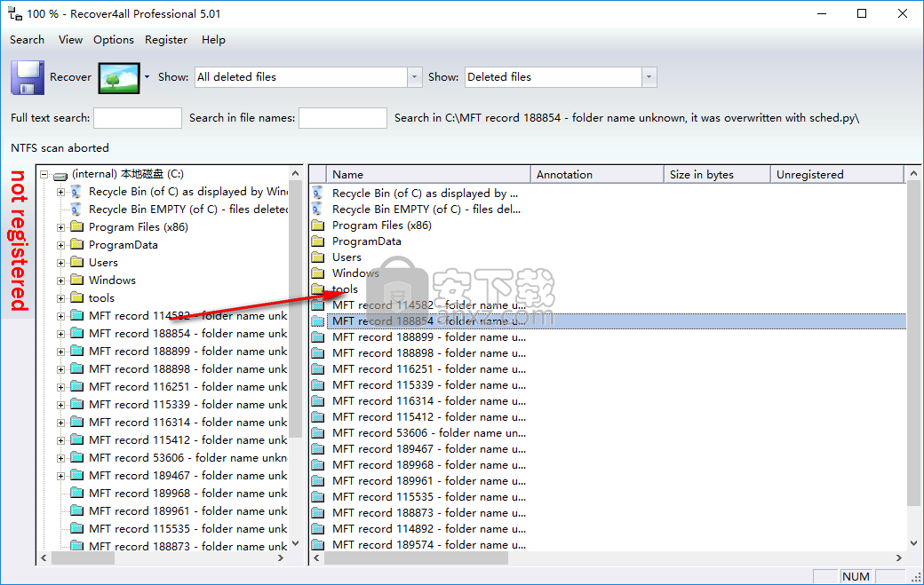The image size is (924, 585).
Task: Open the Deleted files dropdown
Action: [649, 77]
